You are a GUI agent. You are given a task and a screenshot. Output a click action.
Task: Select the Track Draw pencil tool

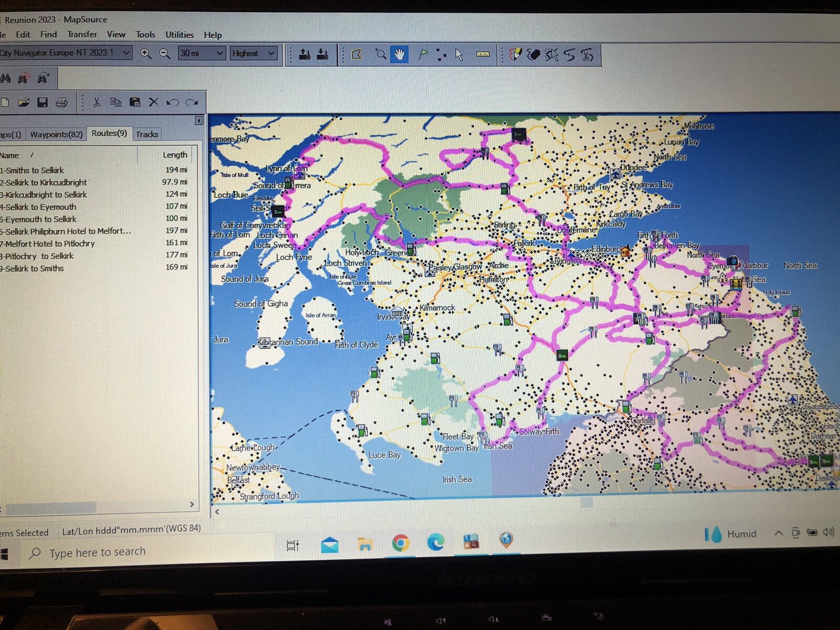point(516,55)
